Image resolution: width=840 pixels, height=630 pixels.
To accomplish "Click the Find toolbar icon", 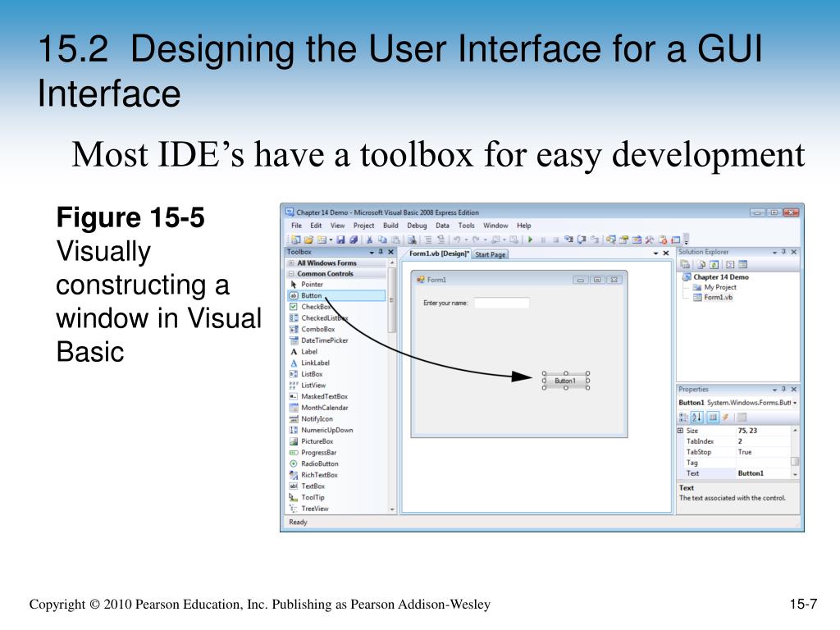I will (412, 240).
